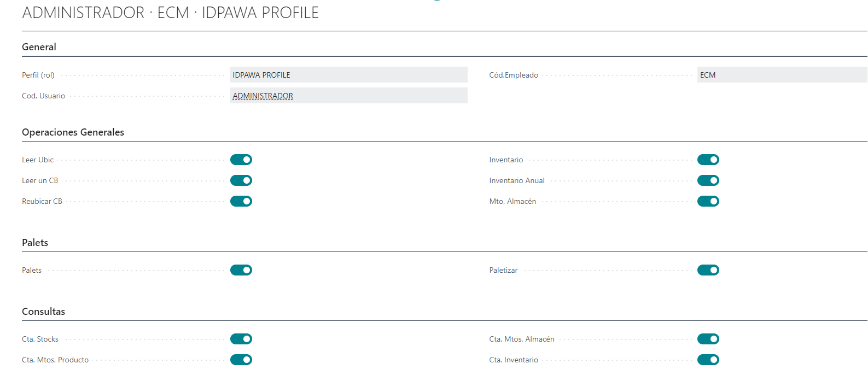868x387 pixels.
Task: Disable the Paletizar toggle
Action: (708, 270)
